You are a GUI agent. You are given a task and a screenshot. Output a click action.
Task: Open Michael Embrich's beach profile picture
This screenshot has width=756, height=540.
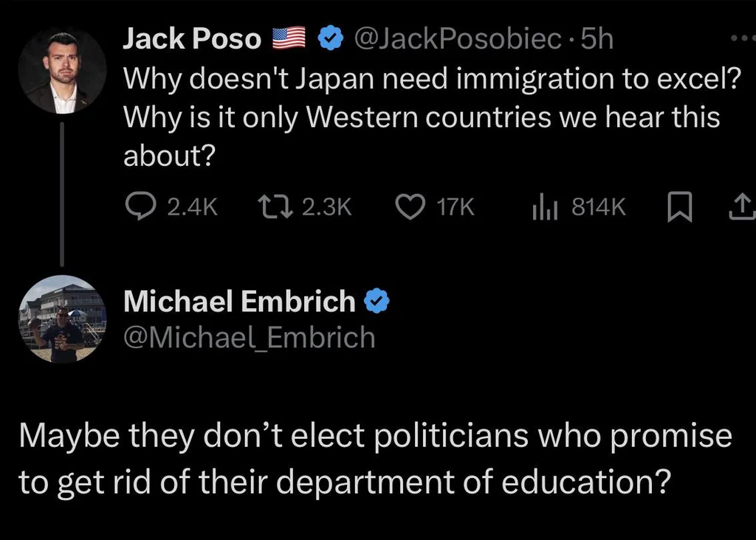pyautogui.click(x=62, y=319)
